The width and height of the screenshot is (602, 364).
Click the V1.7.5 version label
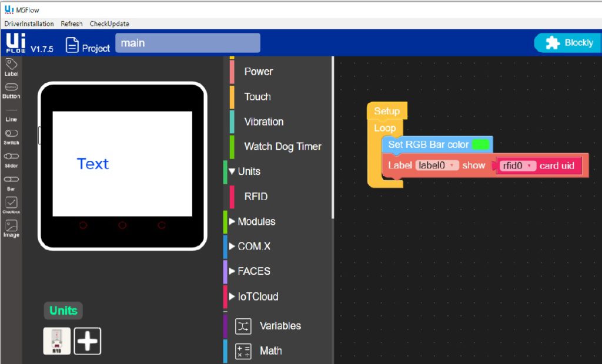point(42,49)
